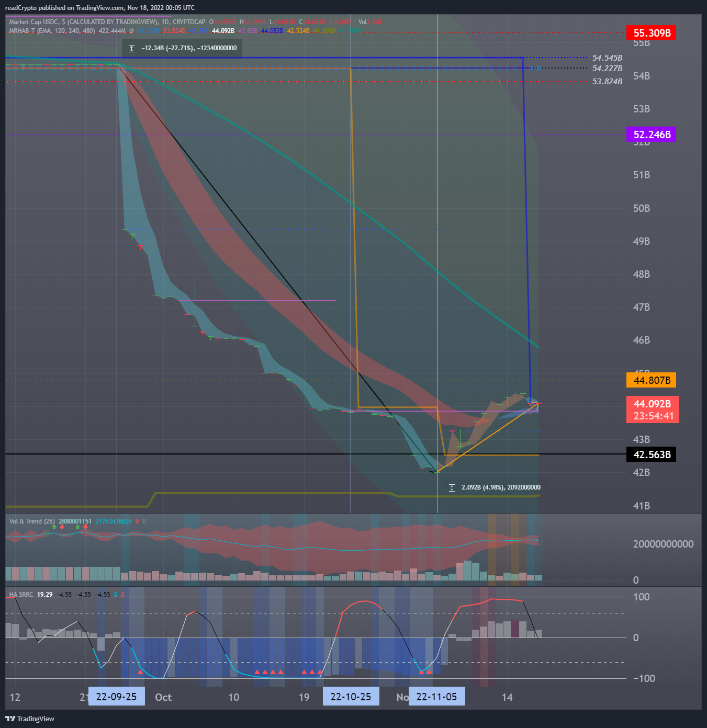Screen dimensions: 707x728
Task: Click the 14 label on time axis
Action: pyautogui.click(x=507, y=697)
